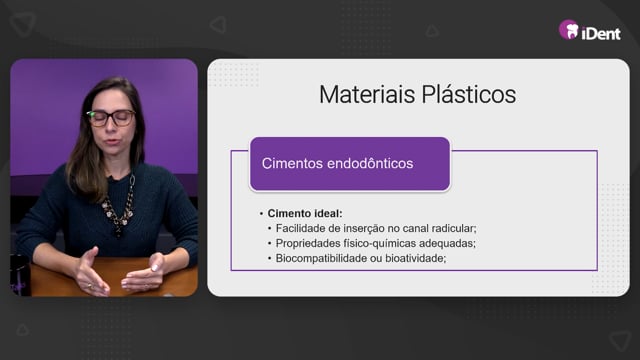The height and width of the screenshot is (360, 640).
Task: Select the Cimento ideal bullet heading
Action: click(x=305, y=213)
